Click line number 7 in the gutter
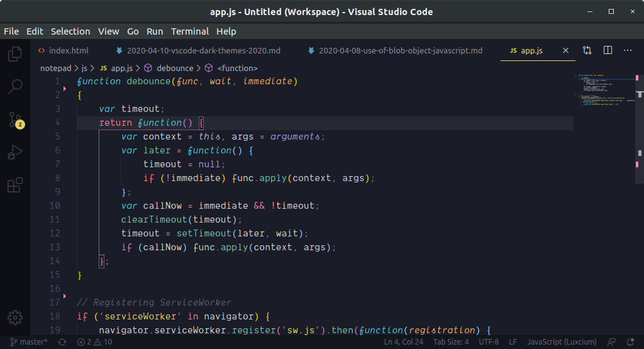The image size is (644, 349). (57, 164)
